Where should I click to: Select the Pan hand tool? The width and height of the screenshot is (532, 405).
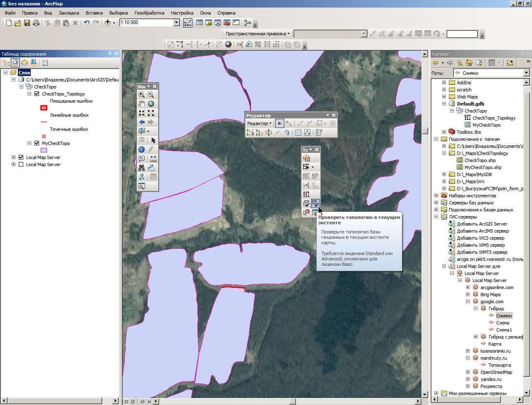[x=142, y=103]
